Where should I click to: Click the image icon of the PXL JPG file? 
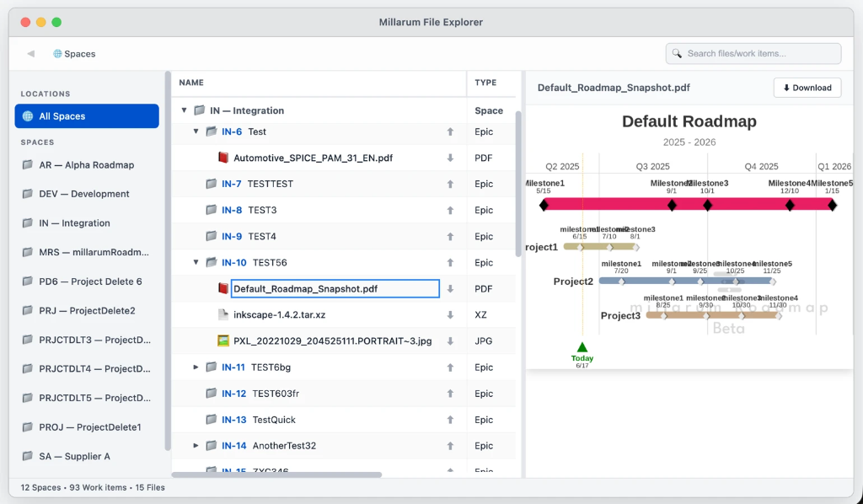[222, 340]
